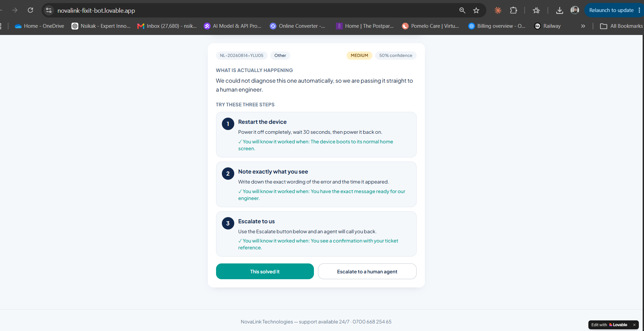The height and width of the screenshot is (331, 644).
Task: Open Home - OneDrive bookmark
Action: coord(39,26)
